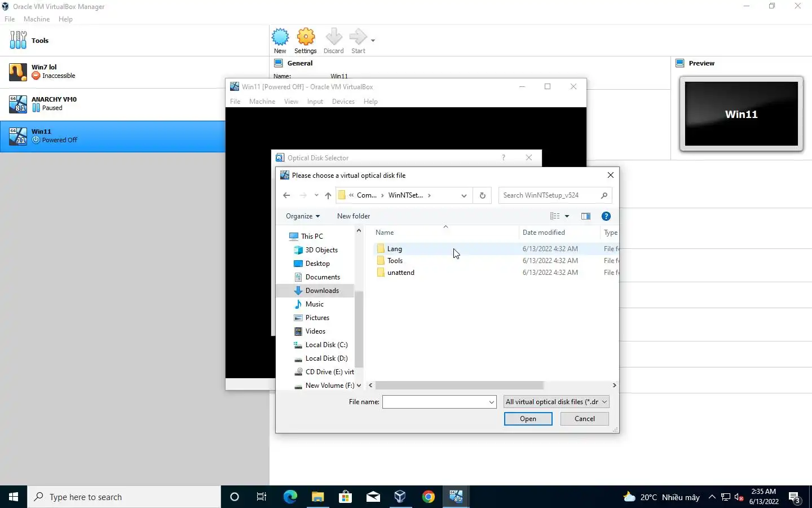Viewport: 812px width, 508px height.
Task: Open view options dropdown arrow
Action: (x=567, y=216)
